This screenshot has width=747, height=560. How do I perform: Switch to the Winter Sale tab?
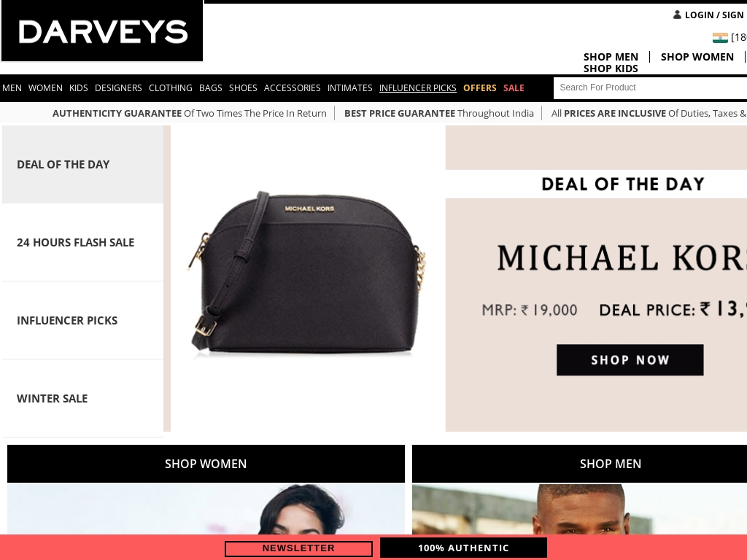coord(83,399)
